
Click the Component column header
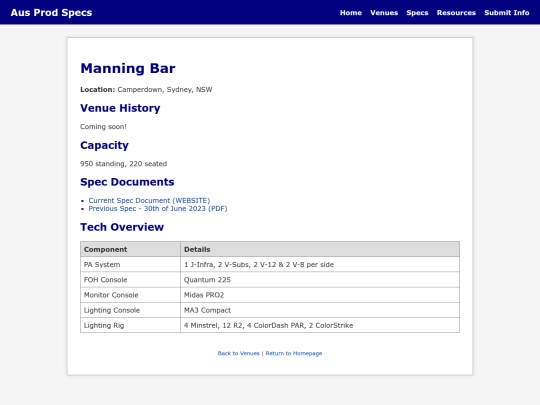click(130, 249)
